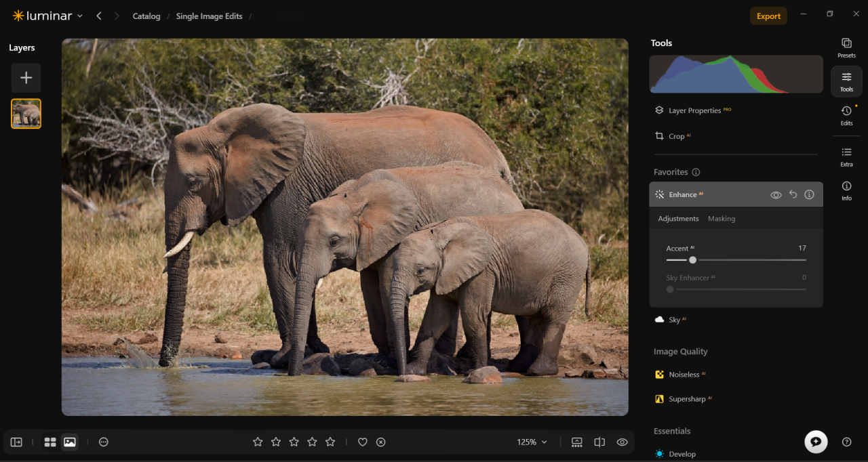868x462 pixels.
Task: Reset the Enhance tool adjustments
Action: [793, 194]
